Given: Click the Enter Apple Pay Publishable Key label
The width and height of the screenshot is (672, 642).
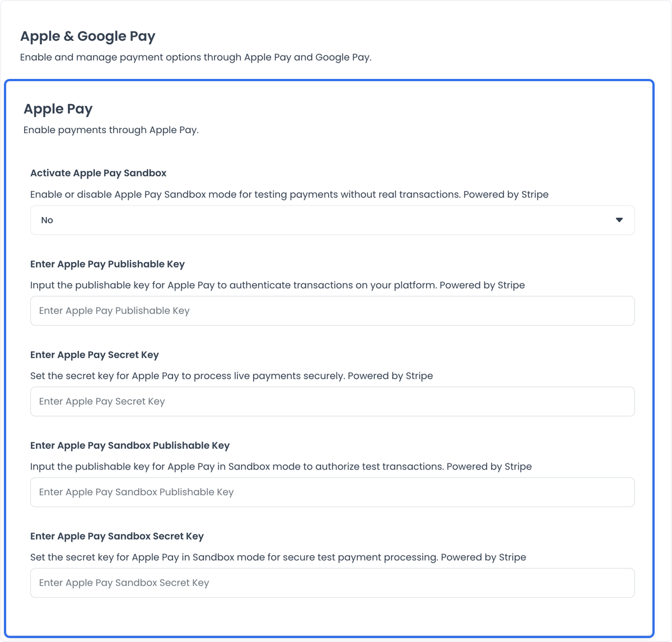Looking at the screenshot, I should coord(108,264).
